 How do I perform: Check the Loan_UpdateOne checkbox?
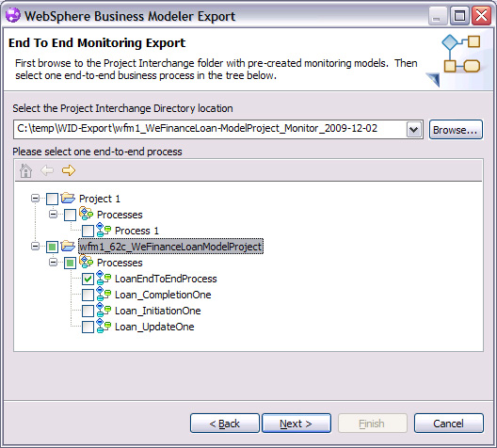click(88, 327)
